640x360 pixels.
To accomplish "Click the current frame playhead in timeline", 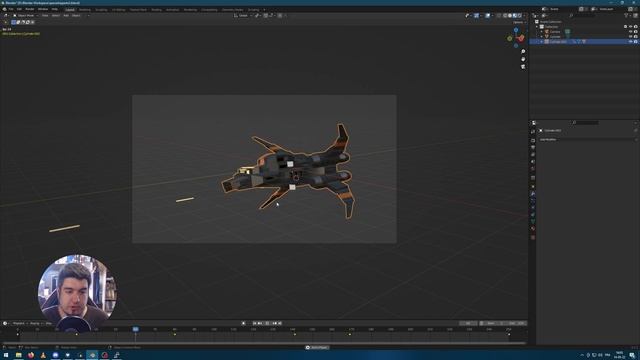I will [136, 329].
